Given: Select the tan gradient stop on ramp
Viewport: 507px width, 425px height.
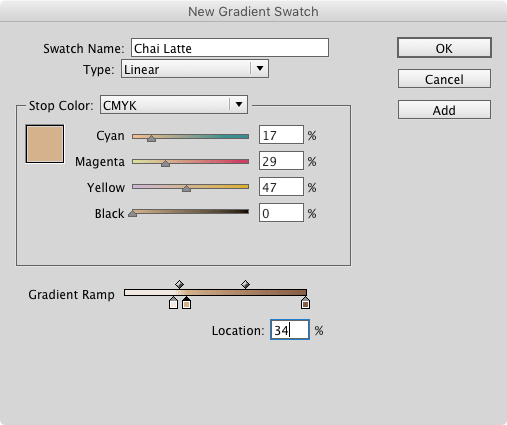Looking at the screenshot, I should click(x=186, y=303).
